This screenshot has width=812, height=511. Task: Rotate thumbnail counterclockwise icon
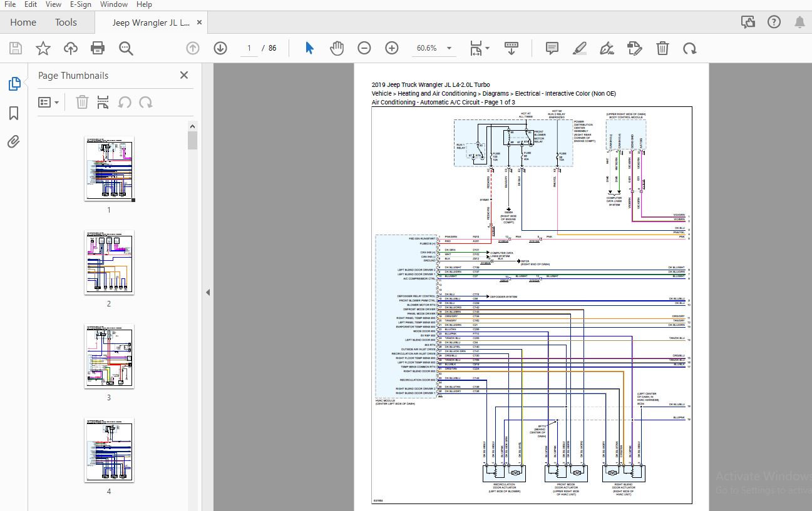tap(125, 102)
